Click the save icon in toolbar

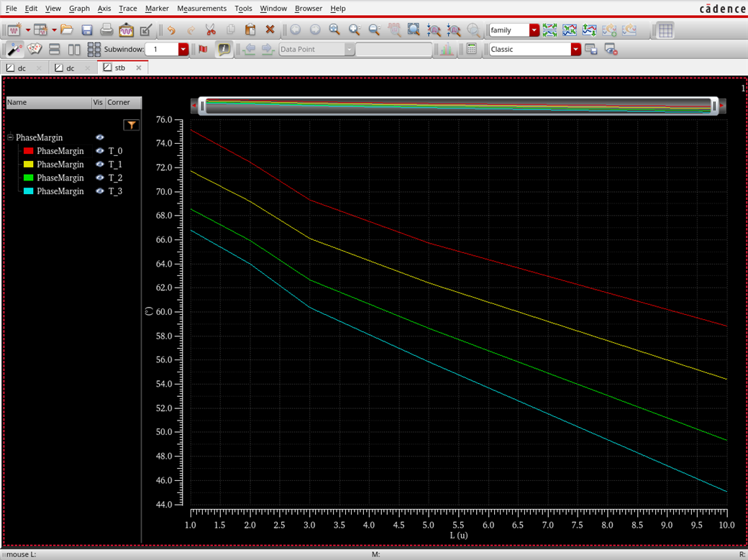point(87,30)
